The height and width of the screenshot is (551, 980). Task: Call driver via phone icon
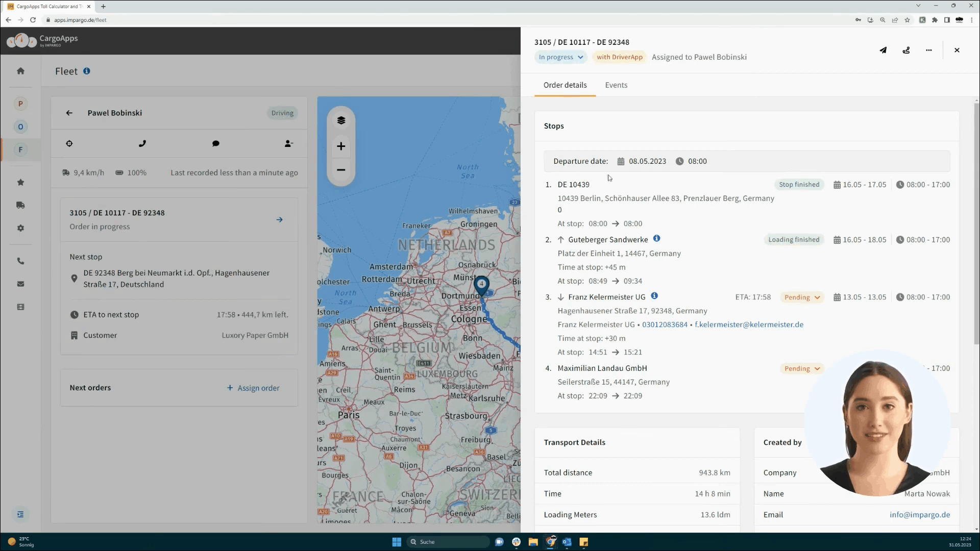pyautogui.click(x=142, y=144)
